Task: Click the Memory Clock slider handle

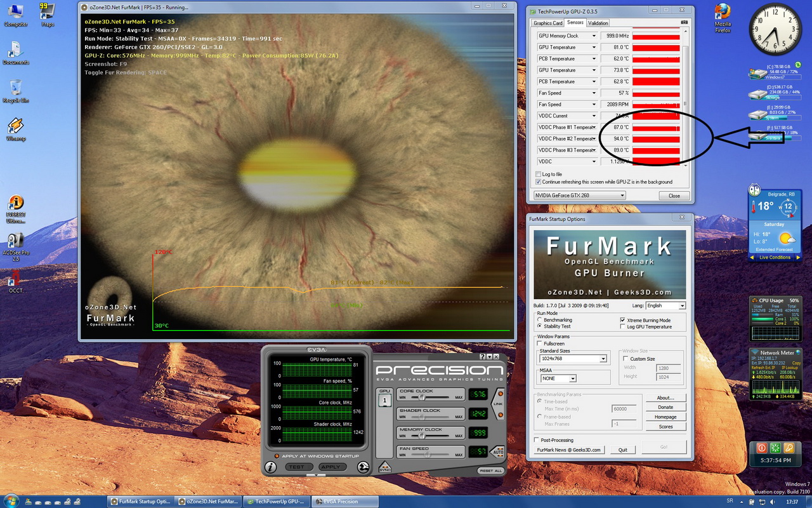Action: pos(422,436)
